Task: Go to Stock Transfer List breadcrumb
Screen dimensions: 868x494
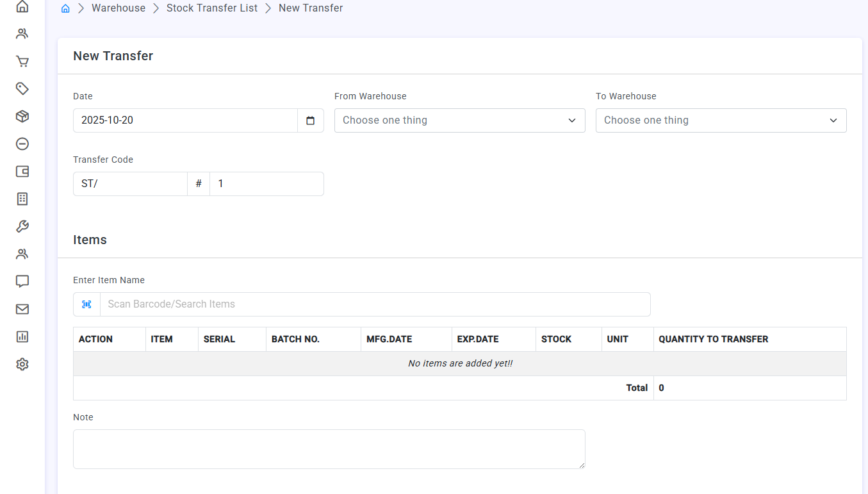Action: [211, 8]
